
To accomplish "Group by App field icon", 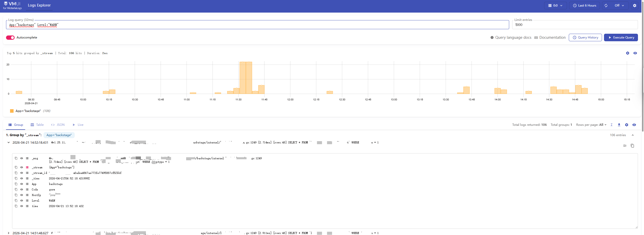I will (27, 184).
